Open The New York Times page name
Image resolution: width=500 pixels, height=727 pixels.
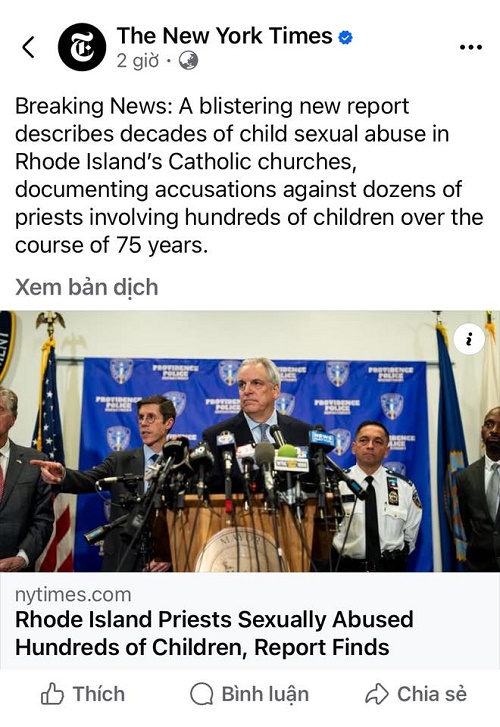[x=224, y=36]
